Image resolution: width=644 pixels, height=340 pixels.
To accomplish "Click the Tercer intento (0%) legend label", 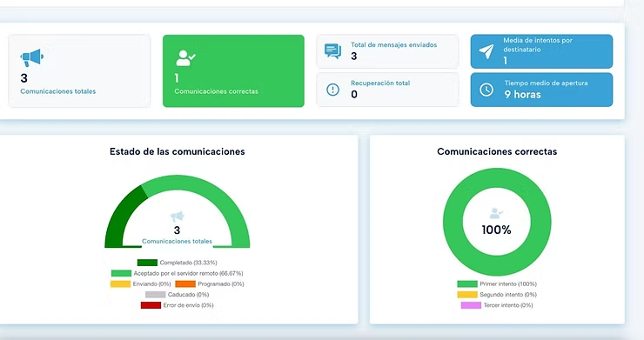I will pyautogui.click(x=508, y=305).
